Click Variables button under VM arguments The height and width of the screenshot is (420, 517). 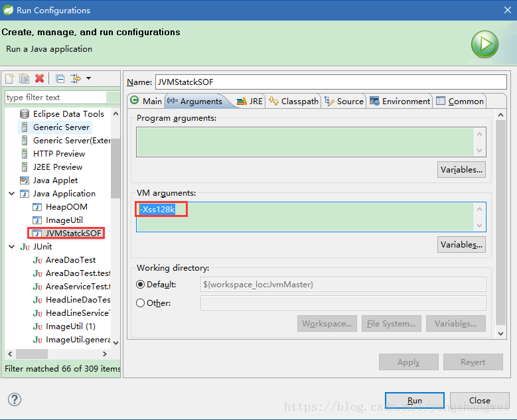[x=461, y=245]
